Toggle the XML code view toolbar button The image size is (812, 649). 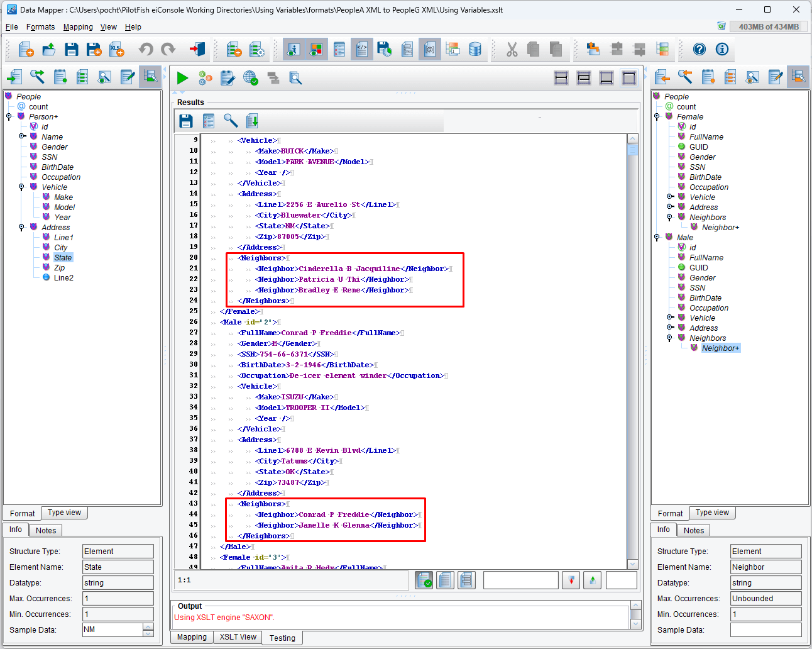coord(362,49)
